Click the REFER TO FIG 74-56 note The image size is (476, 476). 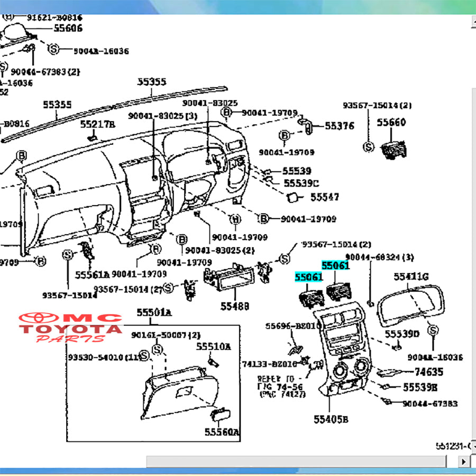(281, 387)
